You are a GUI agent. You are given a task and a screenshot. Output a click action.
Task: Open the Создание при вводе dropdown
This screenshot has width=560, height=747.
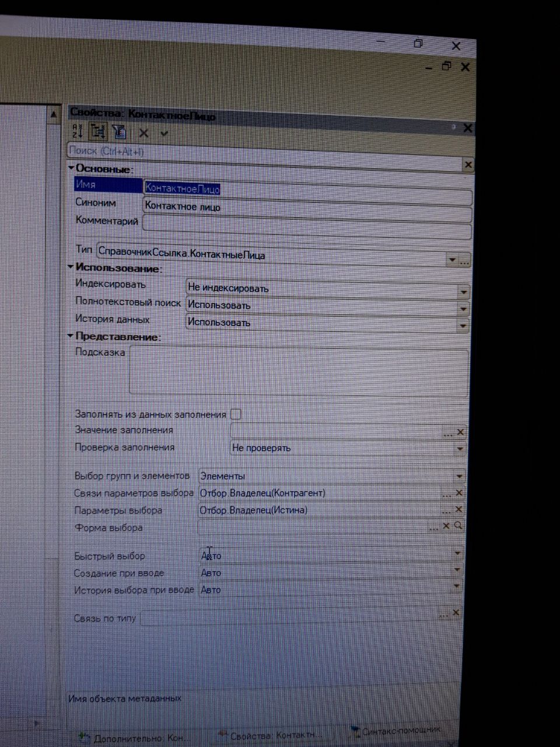click(x=457, y=570)
